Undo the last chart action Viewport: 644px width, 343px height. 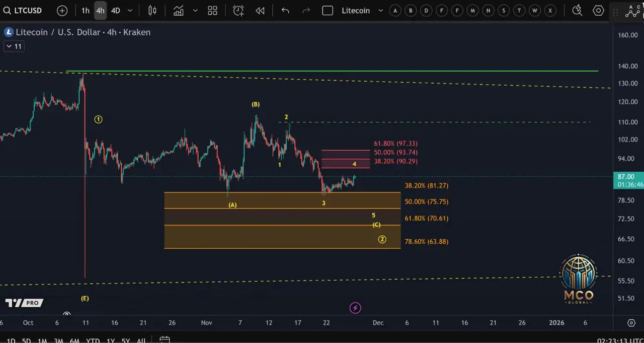pos(285,11)
